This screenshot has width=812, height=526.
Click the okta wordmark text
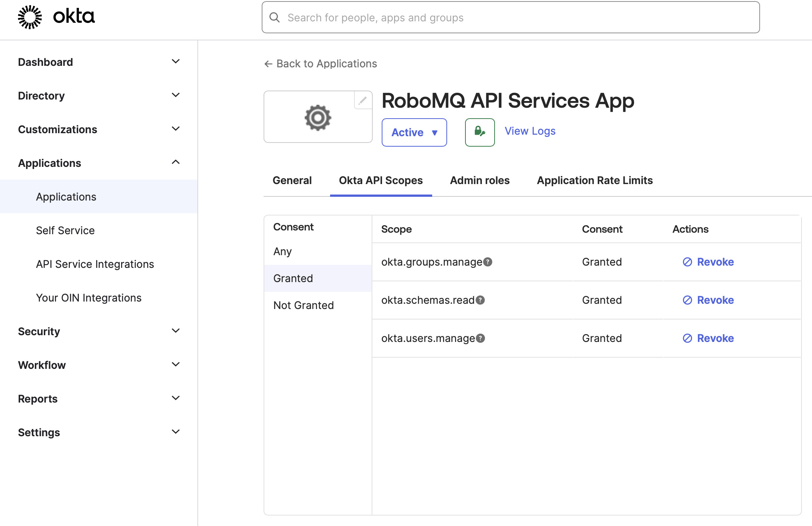[x=74, y=16]
